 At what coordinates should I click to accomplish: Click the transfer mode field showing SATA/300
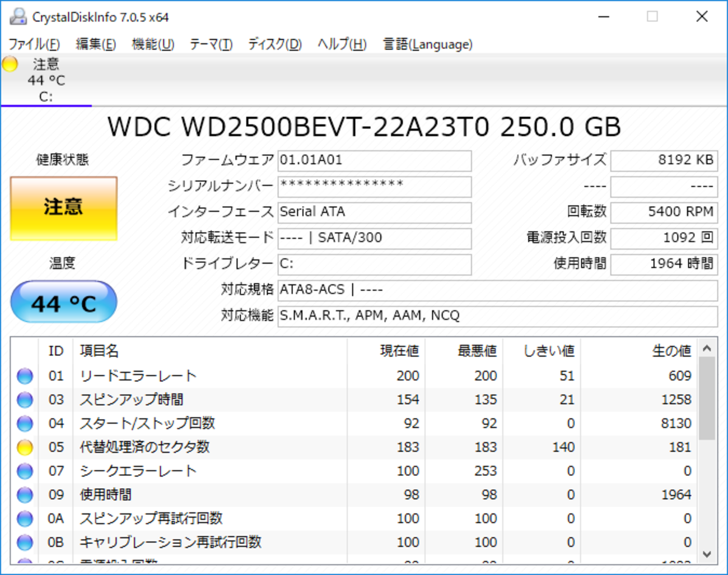tap(375, 238)
